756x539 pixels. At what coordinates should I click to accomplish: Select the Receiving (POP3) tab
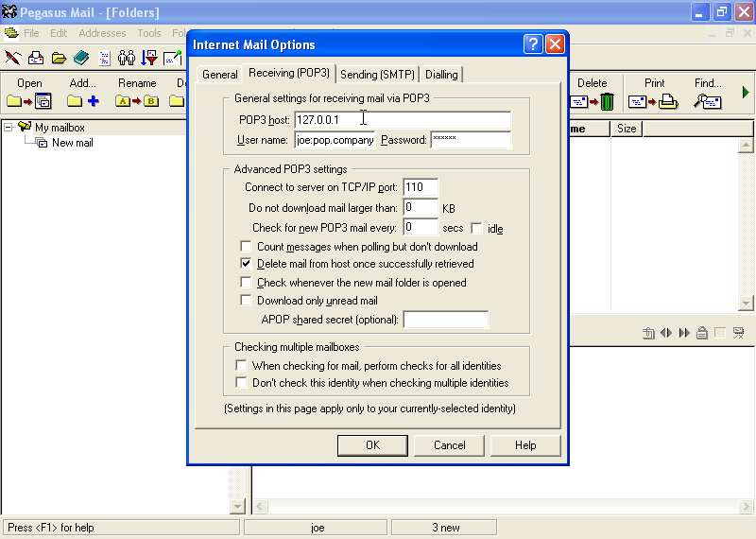289,73
